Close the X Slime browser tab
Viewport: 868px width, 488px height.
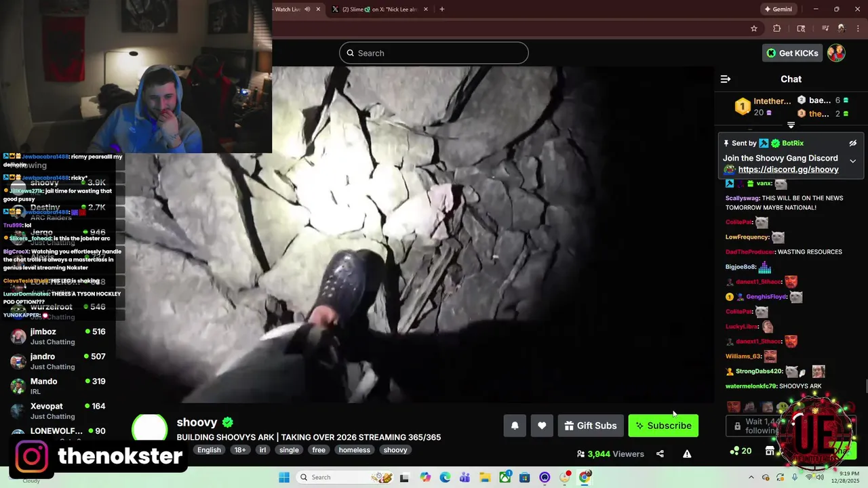coord(426,9)
